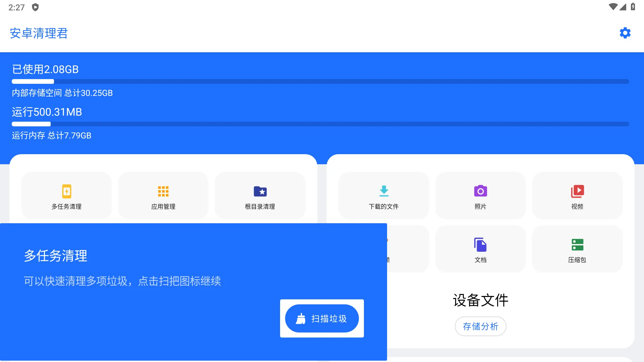This screenshot has width=644, height=362.
Task: Open videos play icon
Action: tap(577, 191)
